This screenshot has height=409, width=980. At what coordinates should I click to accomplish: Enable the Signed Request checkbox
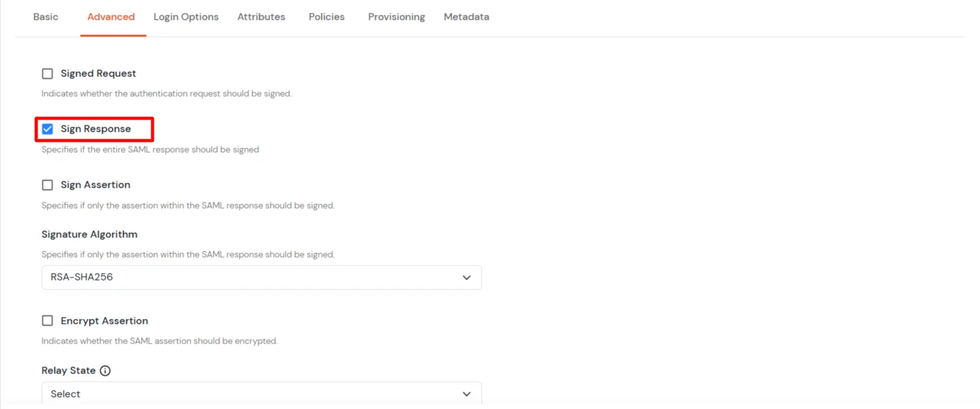pyautogui.click(x=47, y=73)
